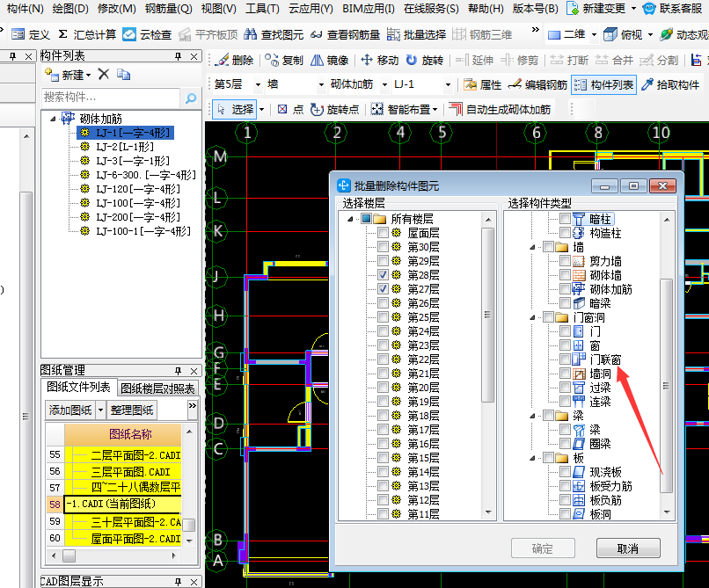This screenshot has height=588, width=709.
Task: Uncheck the 第27层 floor checkbox
Action: [x=383, y=289]
